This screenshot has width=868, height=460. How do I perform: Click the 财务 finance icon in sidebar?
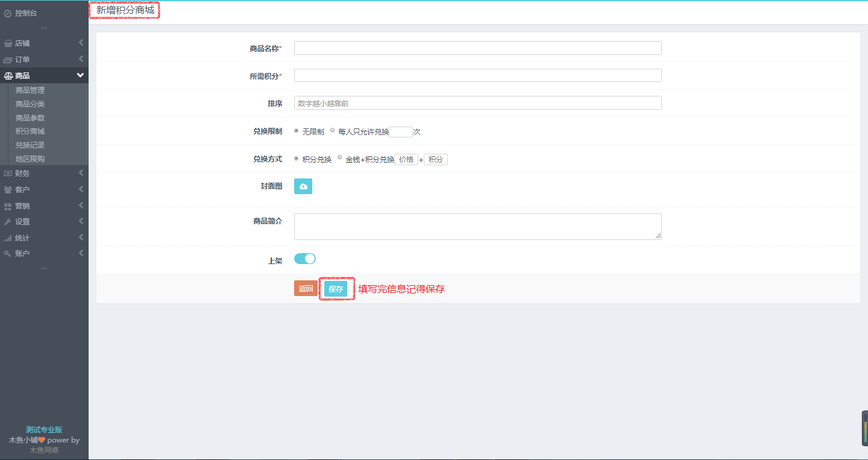[x=8, y=174]
